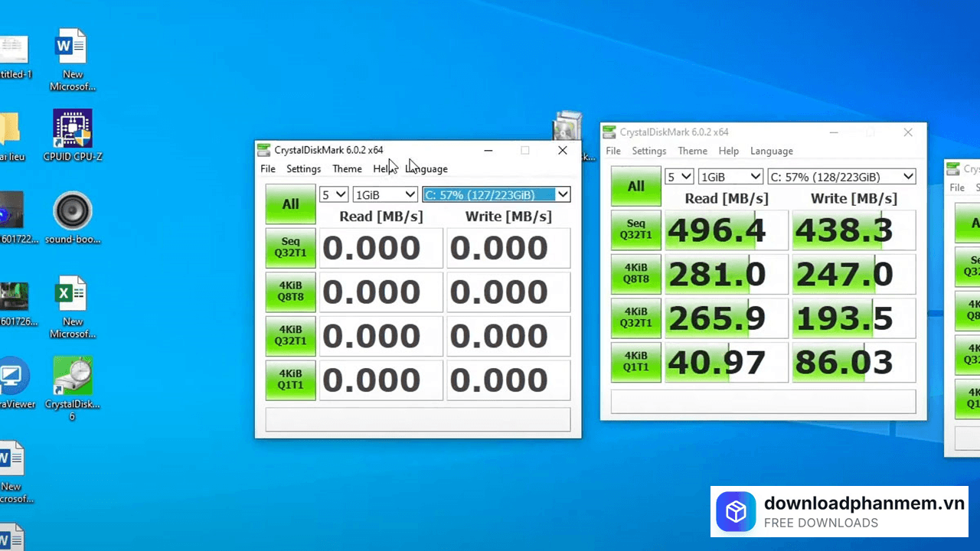Click the 4KiB Q1T1 button beside 40.97
The height and width of the screenshot is (551, 980).
click(x=635, y=362)
